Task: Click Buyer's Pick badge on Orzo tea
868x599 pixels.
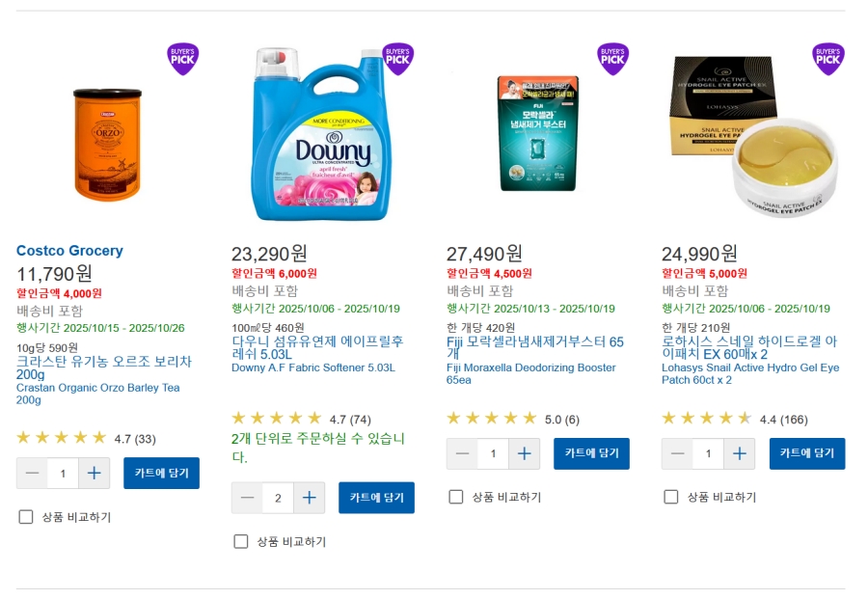Action: click(182, 59)
